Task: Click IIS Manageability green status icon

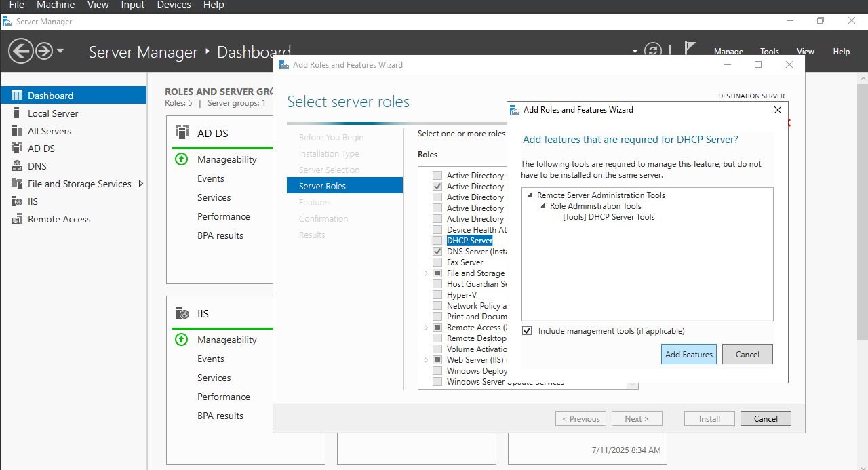Action: pyautogui.click(x=181, y=340)
